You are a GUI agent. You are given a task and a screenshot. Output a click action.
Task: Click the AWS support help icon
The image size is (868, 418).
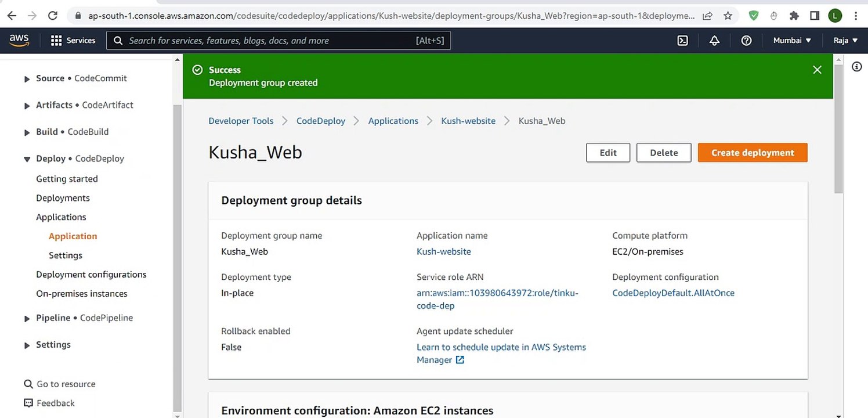click(747, 41)
